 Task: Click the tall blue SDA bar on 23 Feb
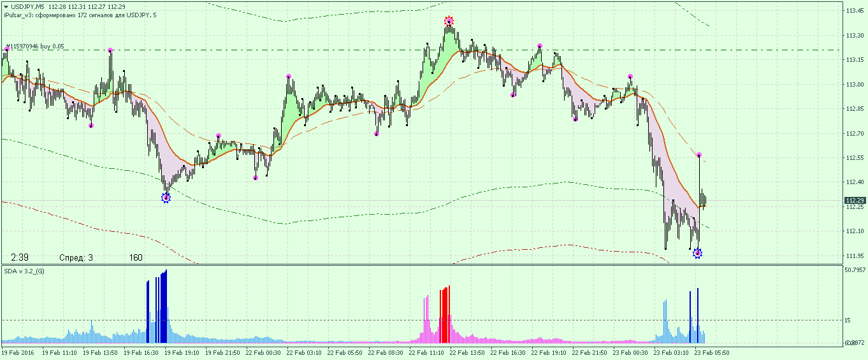click(x=697, y=316)
